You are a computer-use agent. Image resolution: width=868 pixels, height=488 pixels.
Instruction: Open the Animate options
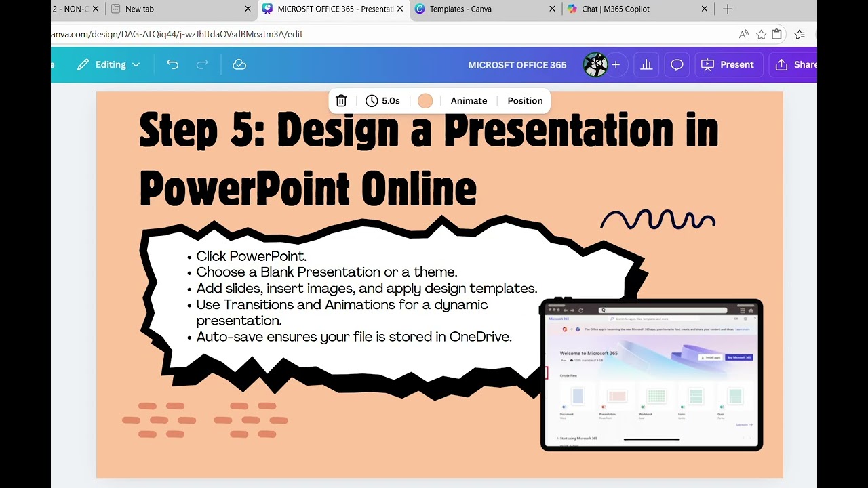pos(469,101)
